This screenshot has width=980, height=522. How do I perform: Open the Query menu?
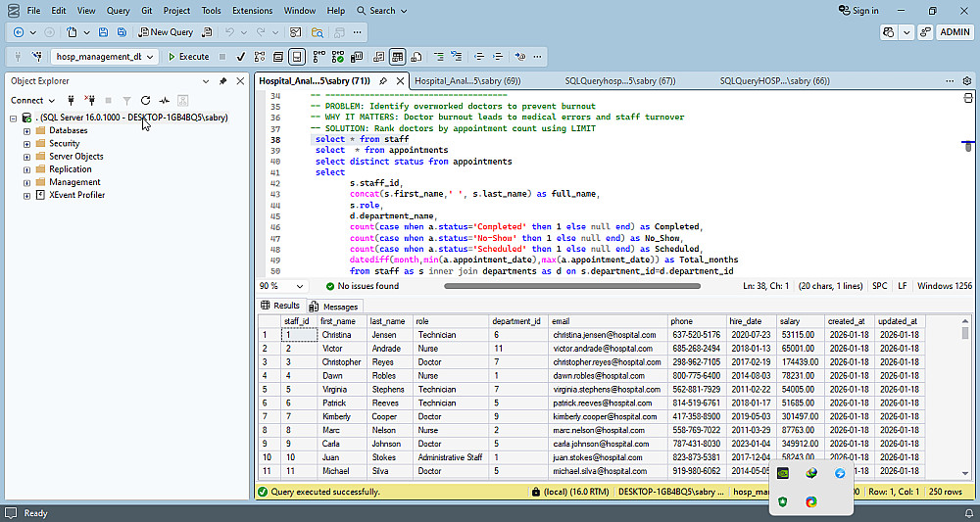pos(118,11)
